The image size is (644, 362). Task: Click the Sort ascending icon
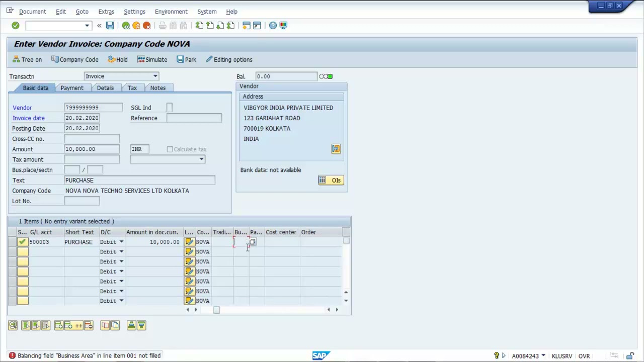(x=131, y=325)
